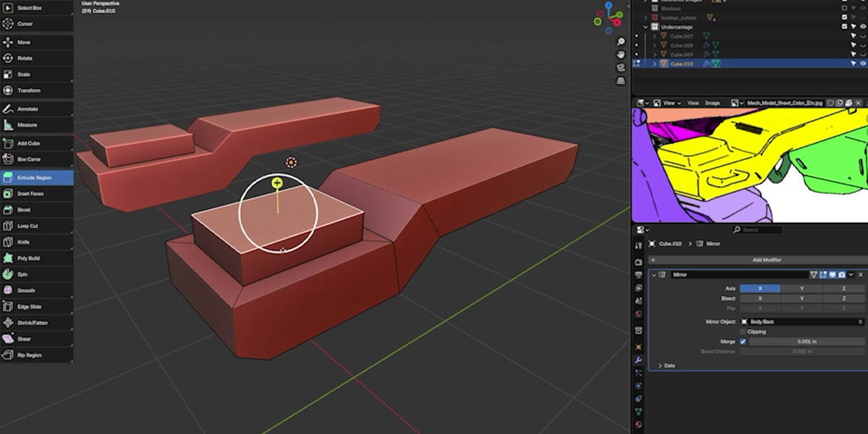The width and height of the screenshot is (868, 434).
Task: Choose the Rip Region tool
Action: (x=36, y=355)
